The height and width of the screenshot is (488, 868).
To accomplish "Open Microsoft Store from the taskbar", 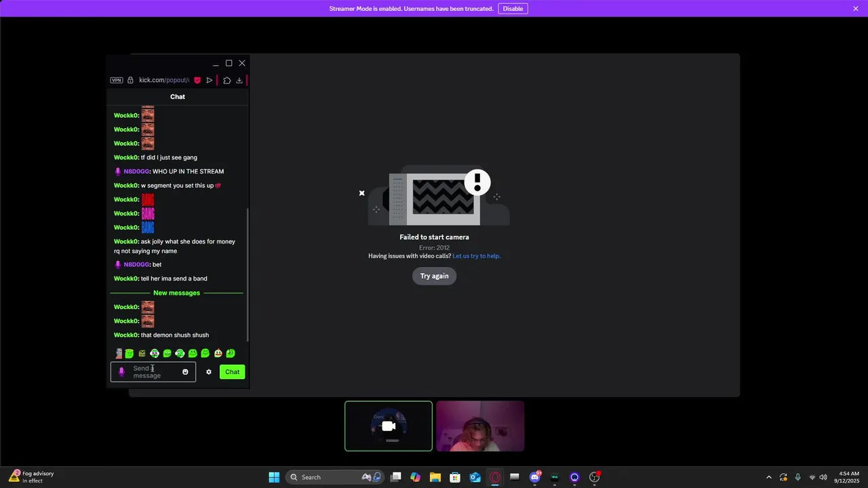I will point(455,477).
